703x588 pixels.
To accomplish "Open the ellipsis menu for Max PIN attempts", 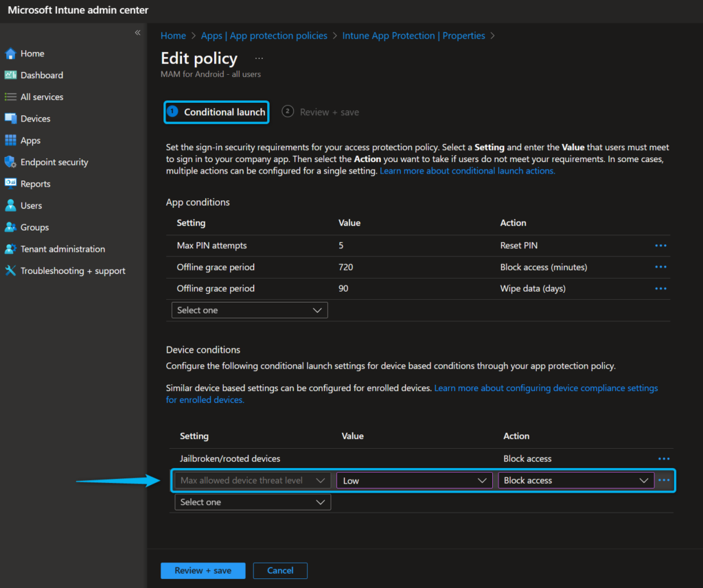I will click(x=660, y=245).
